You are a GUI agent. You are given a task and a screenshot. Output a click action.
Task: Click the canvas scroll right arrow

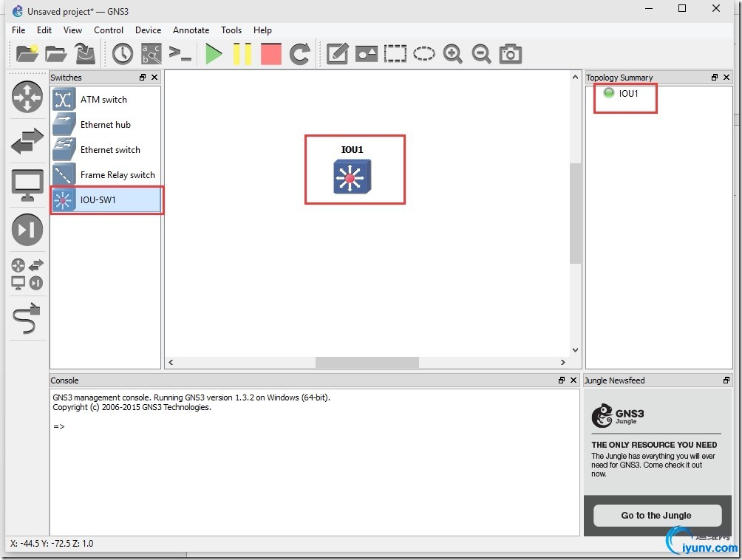coord(562,362)
